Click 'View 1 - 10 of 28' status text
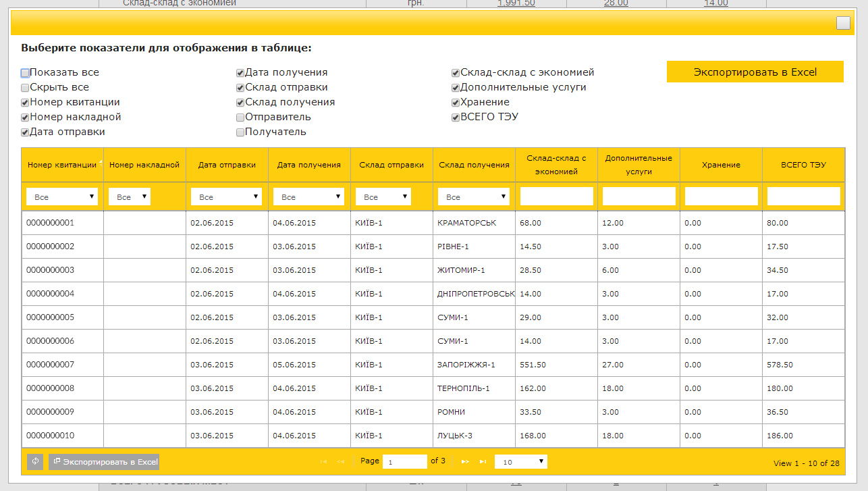Screen dimensions: 868x491 [x=807, y=463]
